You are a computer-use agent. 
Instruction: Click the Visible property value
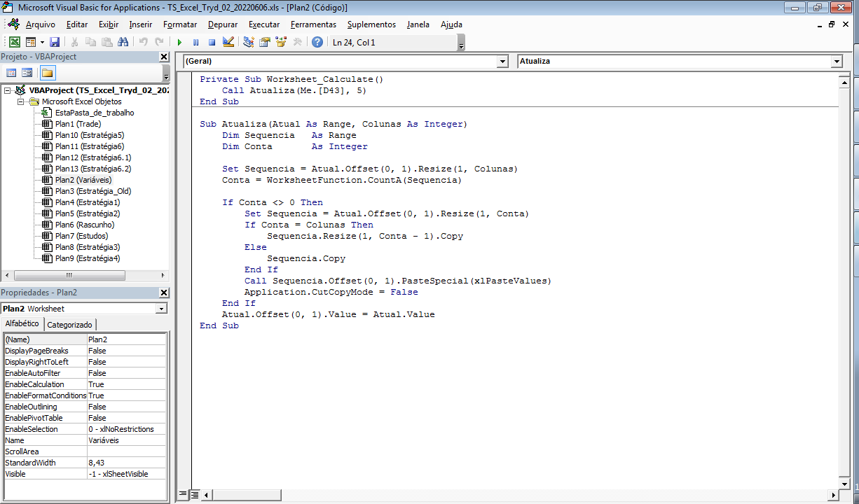pyautogui.click(x=126, y=474)
